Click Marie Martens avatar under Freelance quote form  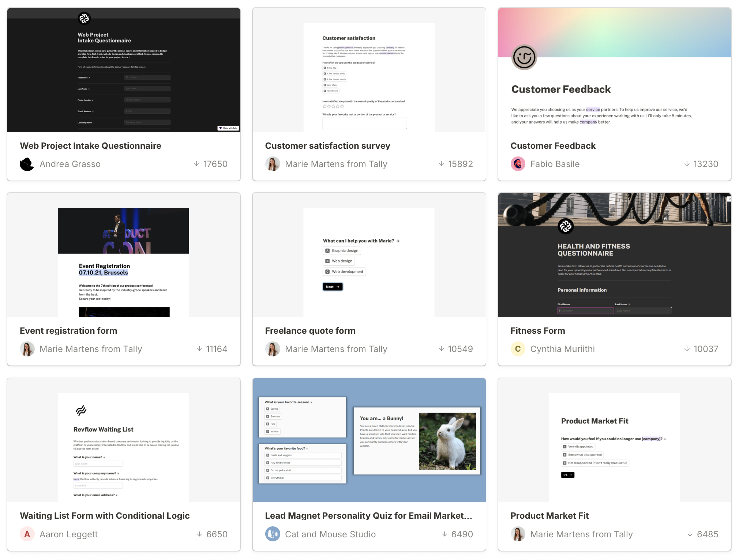[x=273, y=349]
